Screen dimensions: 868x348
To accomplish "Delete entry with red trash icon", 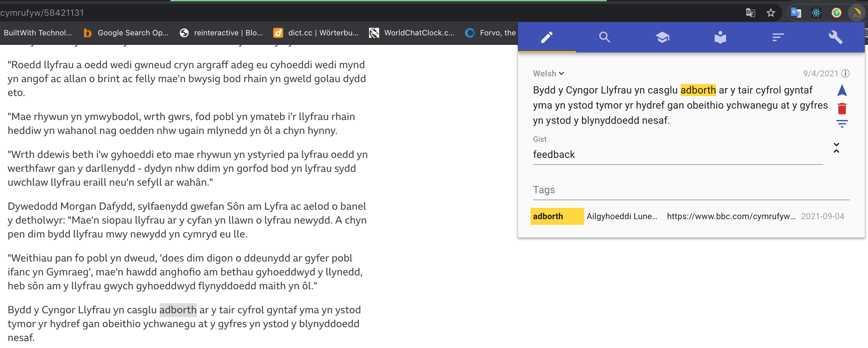I will pyautogui.click(x=842, y=109).
